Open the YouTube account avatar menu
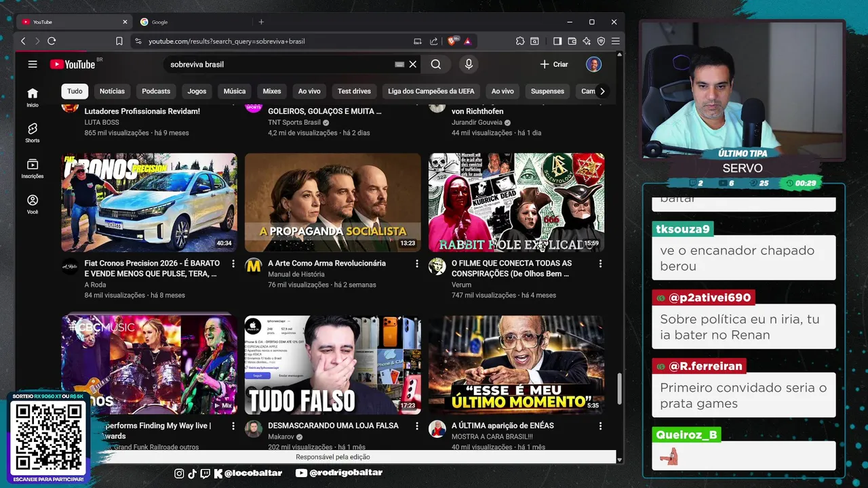The height and width of the screenshot is (488, 868). (593, 64)
